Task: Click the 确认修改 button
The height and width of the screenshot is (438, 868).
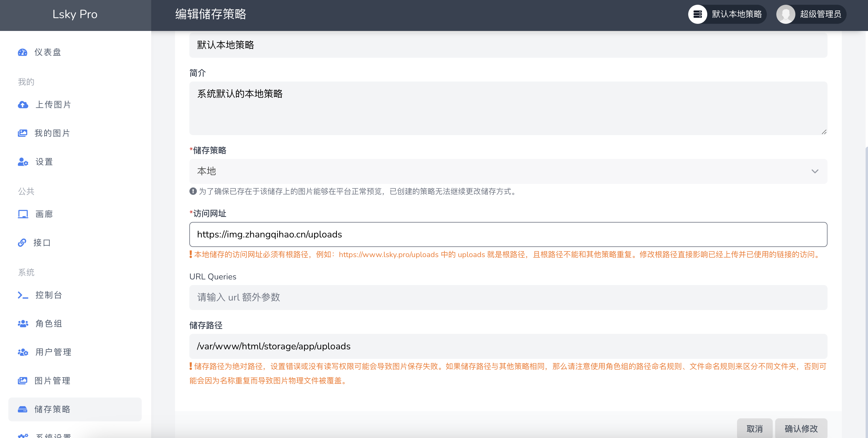Action: [x=801, y=428]
